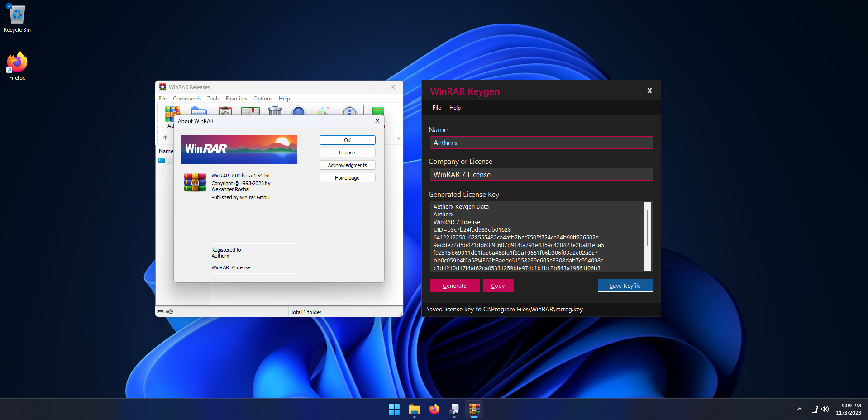Screen dimensions: 868x420
Task: Open the taskbar clock showing 9:09 PM
Action: [849, 409]
